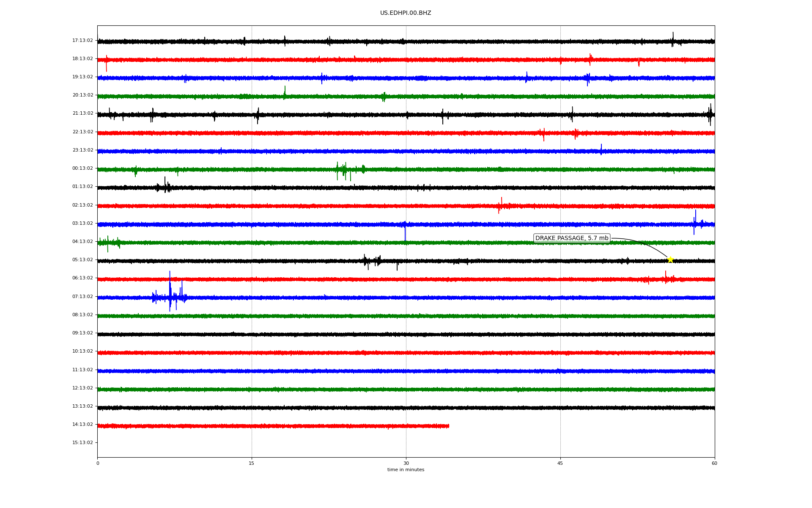Click the 23:13:02 row label
The height and width of the screenshot is (508, 812).
pos(82,150)
